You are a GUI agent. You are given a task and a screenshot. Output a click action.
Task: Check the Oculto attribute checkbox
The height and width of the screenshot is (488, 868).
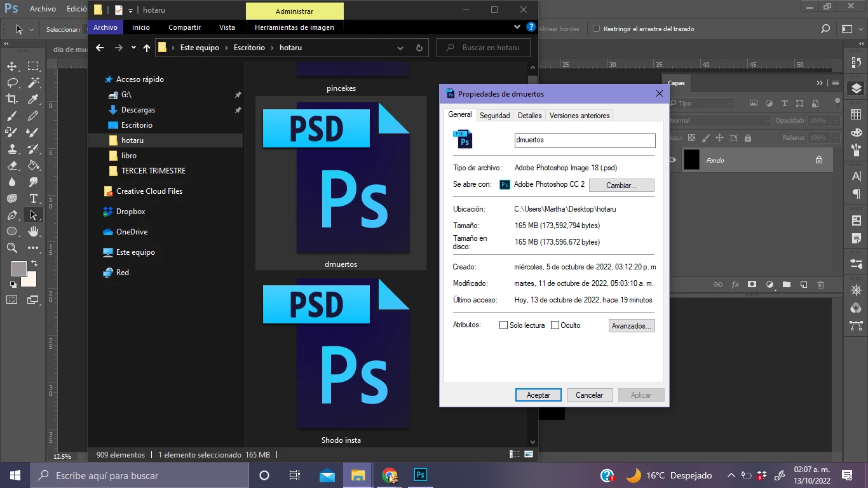click(555, 325)
